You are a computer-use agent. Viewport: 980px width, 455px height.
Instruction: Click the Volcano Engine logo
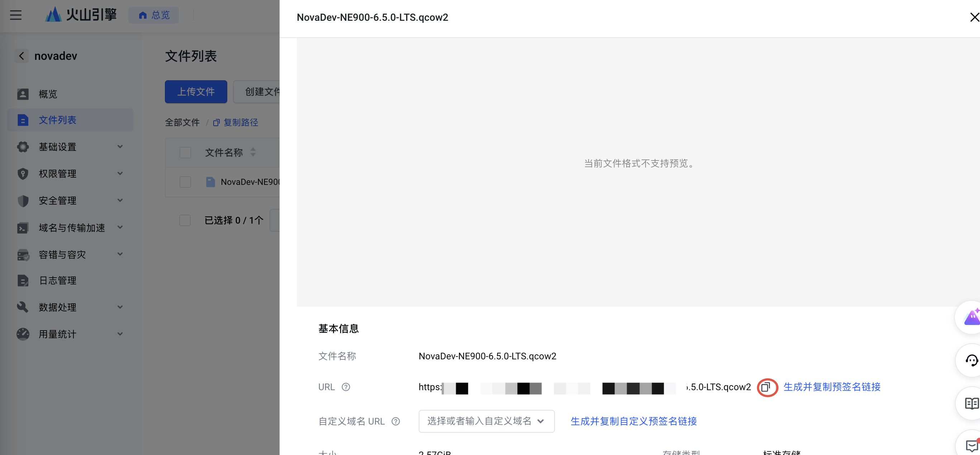(81, 15)
